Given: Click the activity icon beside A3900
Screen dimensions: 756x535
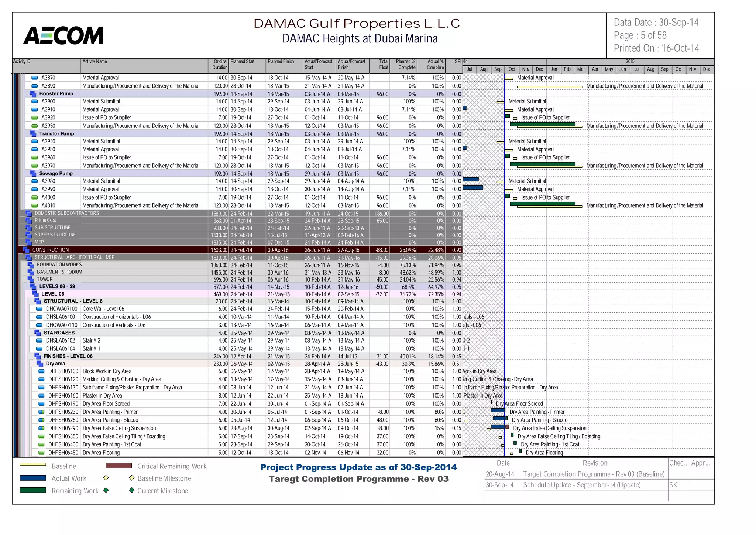Looking at the screenshot, I should (34, 102).
